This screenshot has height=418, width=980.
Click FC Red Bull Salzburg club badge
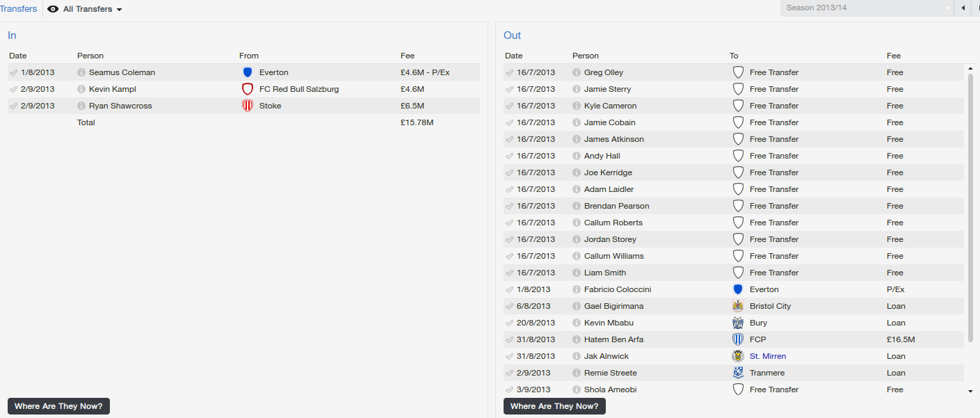(x=248, y=89)
